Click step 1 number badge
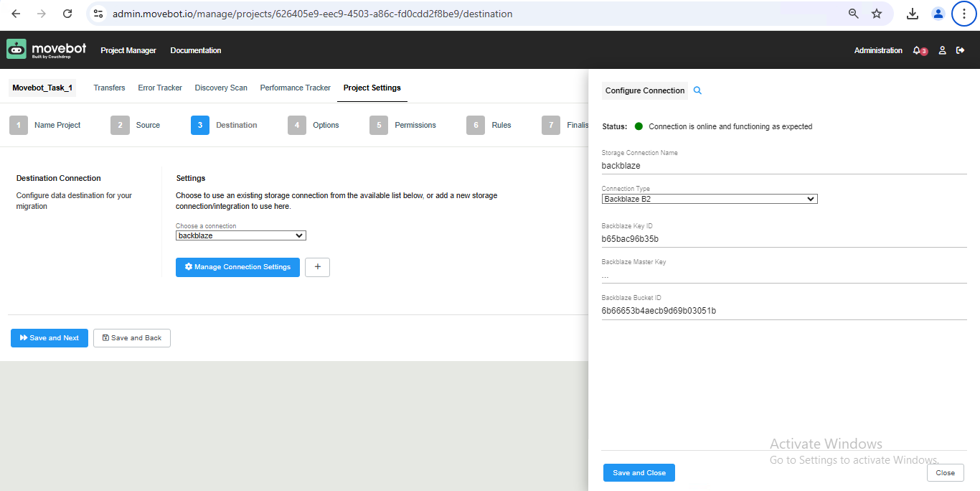Viewport: 980px width, 491px height. [19, 125]
